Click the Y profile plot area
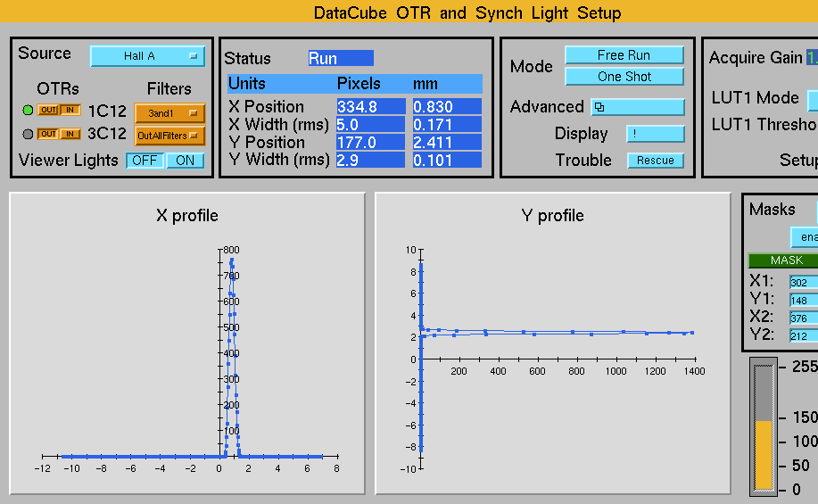This screenshot has height=504, width=818. (x=555, y=357)
